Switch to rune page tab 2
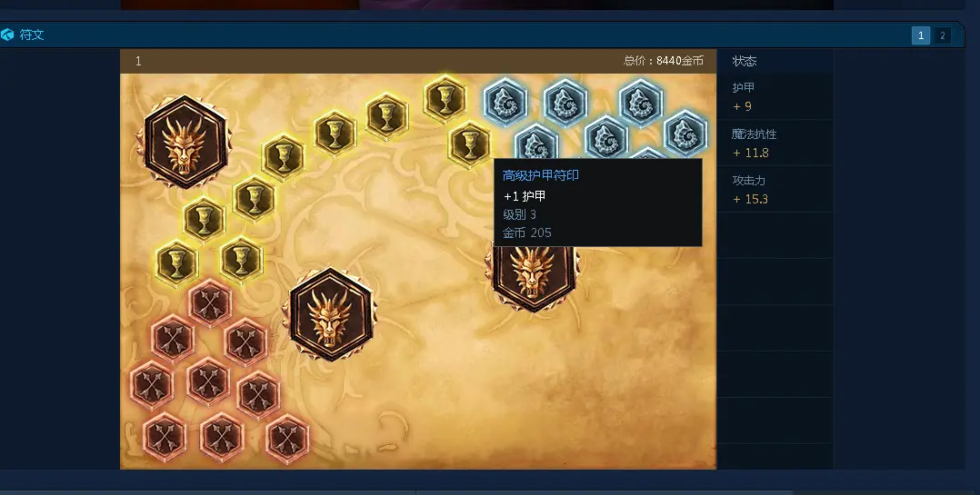Viewport: 980px width, 495px height. [942, 35]
